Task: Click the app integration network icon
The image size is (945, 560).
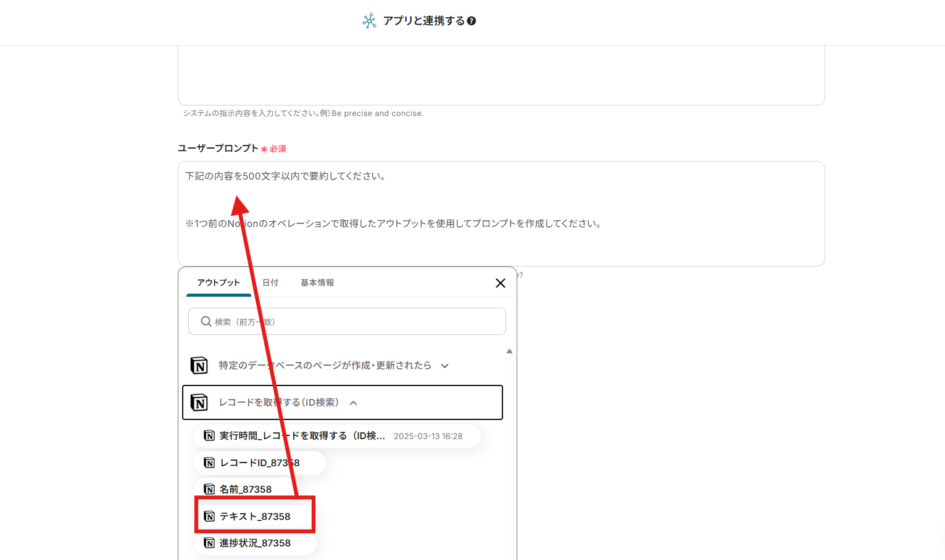Action: [369, 21]
